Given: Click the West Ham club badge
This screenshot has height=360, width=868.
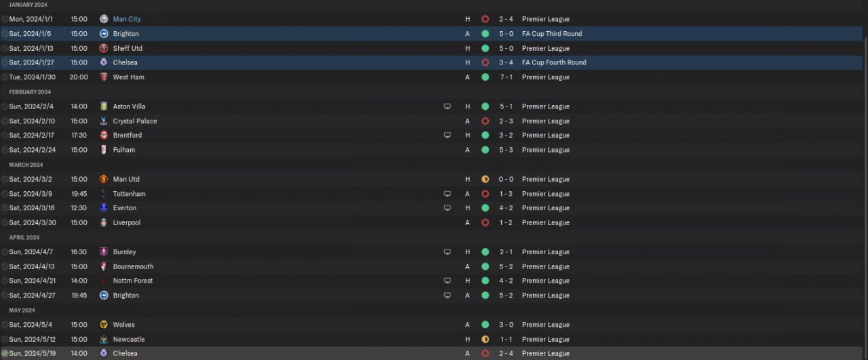Looking at the screenshot, I should (x=104, y=77).
